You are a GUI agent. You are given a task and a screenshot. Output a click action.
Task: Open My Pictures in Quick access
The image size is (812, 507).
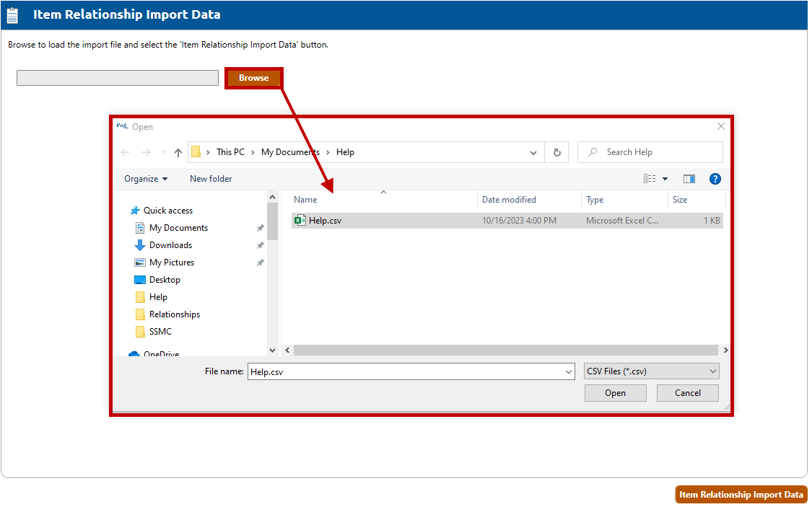[171, 263]
